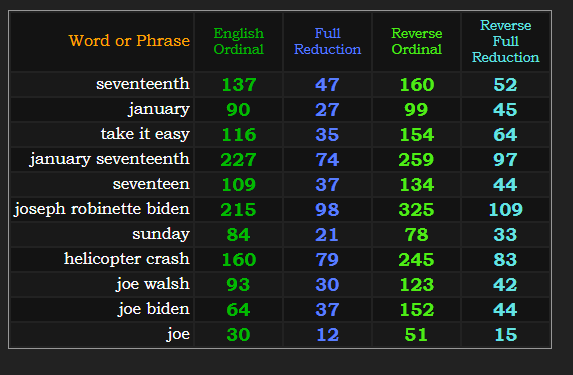
Task: Click the English Ordinal value 90 for january
Action: click(238, 110)
